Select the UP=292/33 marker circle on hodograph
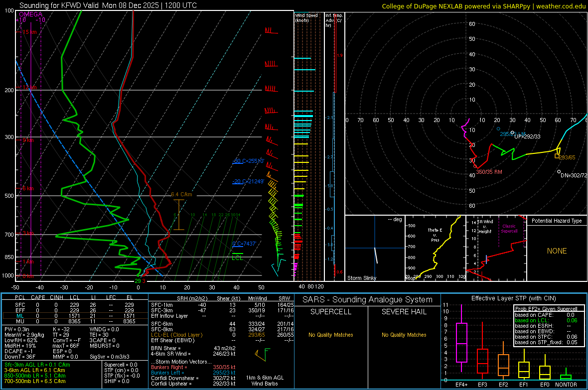The height and width of the screenshot is (390, 588). (x=513, y=133)
